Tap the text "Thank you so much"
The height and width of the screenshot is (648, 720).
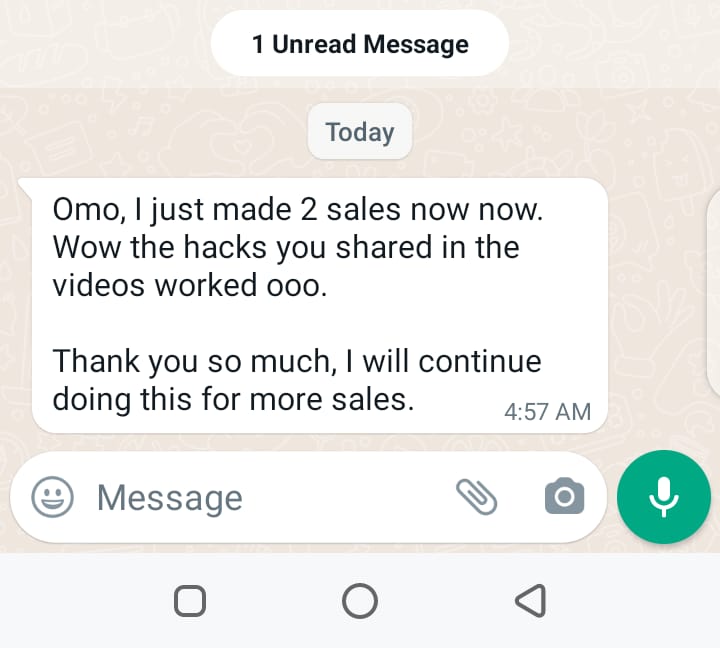pos(191,361)
